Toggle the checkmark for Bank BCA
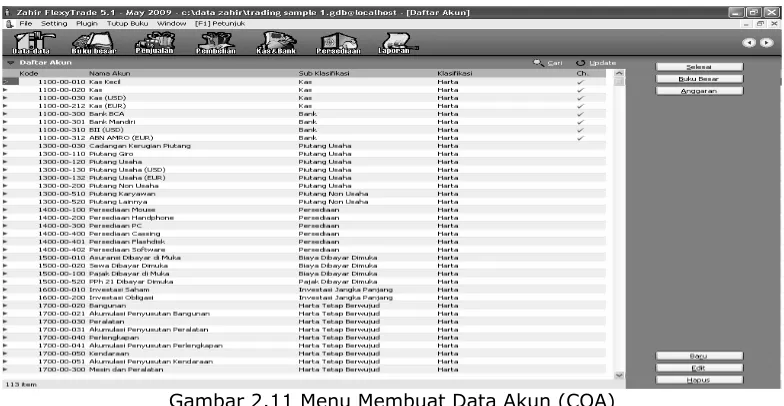784x406 pixels. tap(580, 114)
